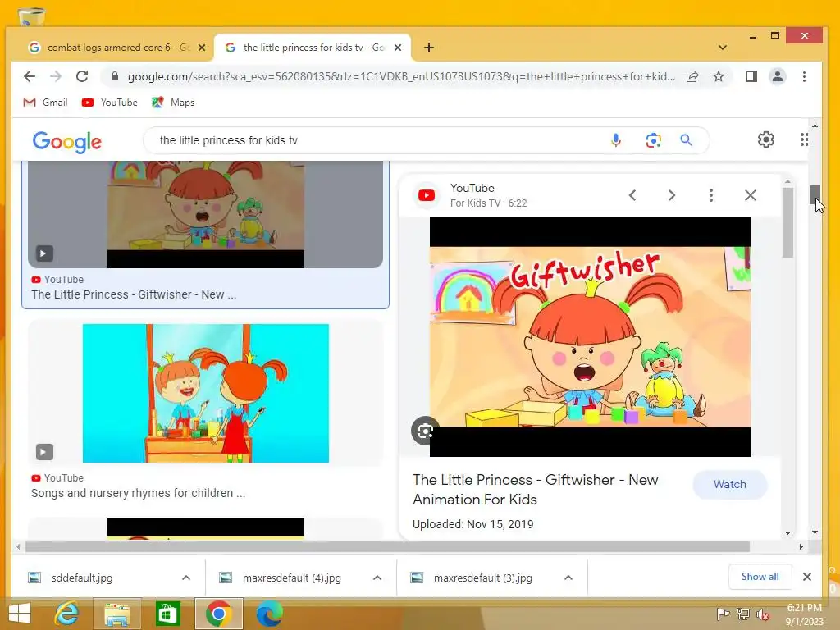Click page scroll down arrow
840x630 pixels.
815,532
